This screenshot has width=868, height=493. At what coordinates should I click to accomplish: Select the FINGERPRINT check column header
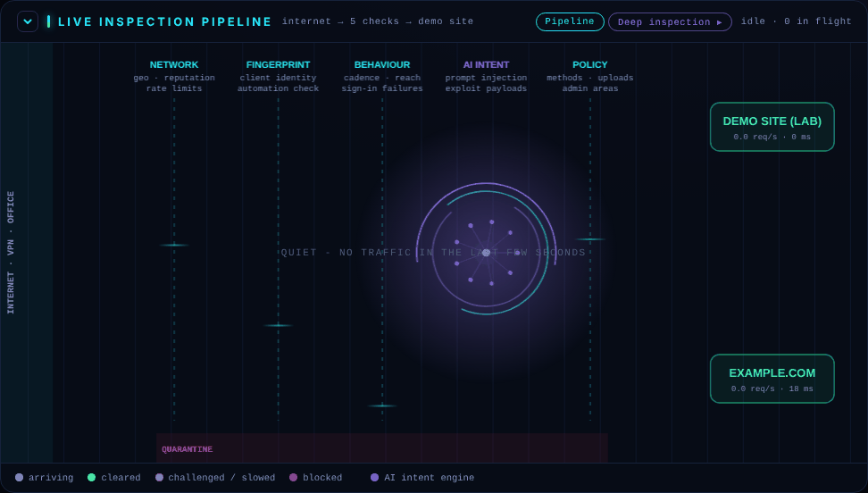[278, 65]
